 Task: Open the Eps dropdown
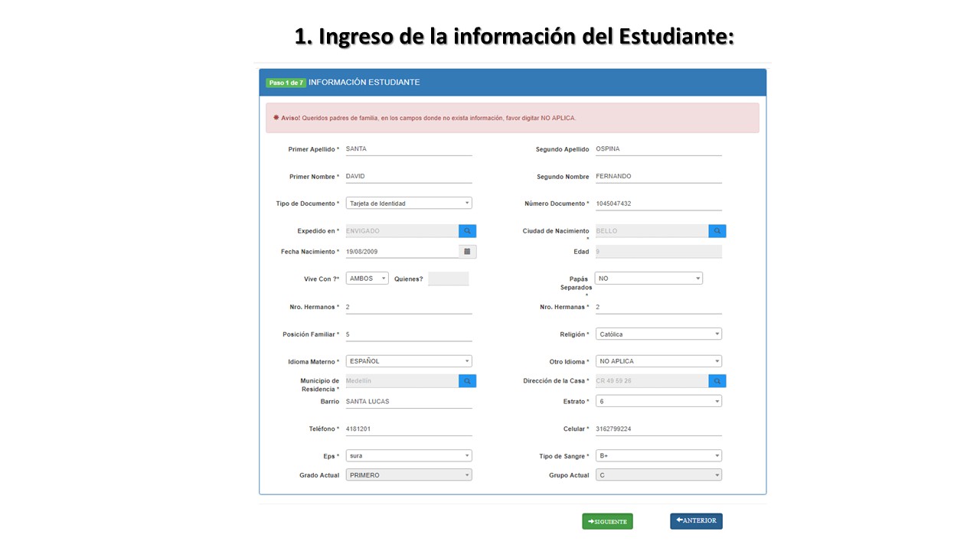[x=409, y=456]
